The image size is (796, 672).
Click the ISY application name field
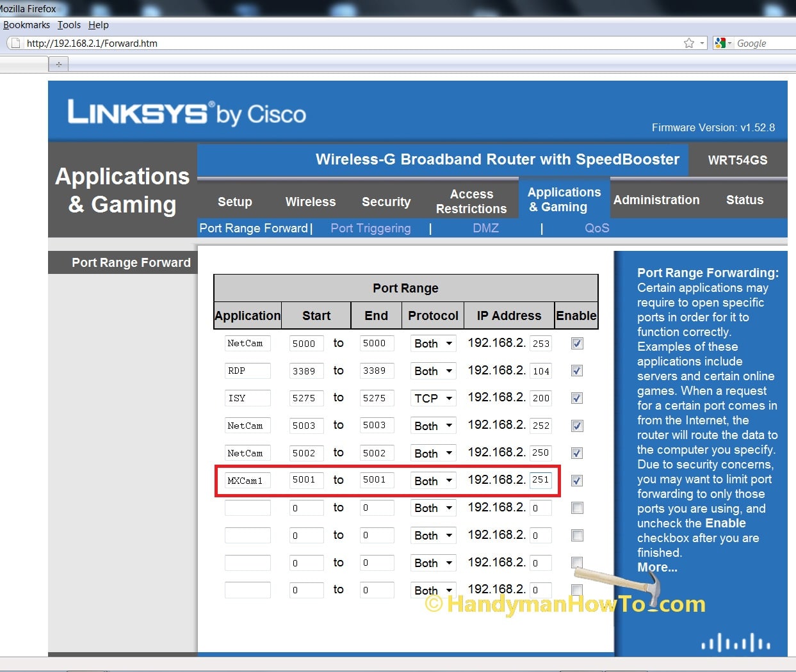click(x=248, y=398)
